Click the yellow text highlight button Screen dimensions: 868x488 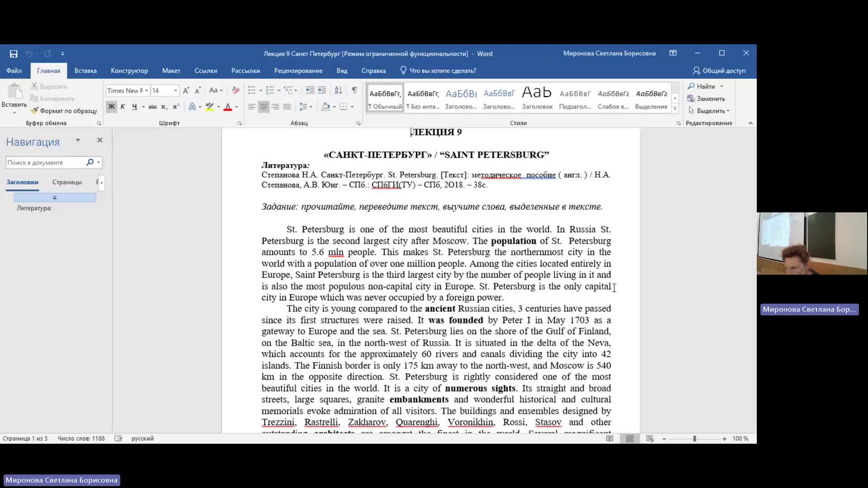[210, 107]
